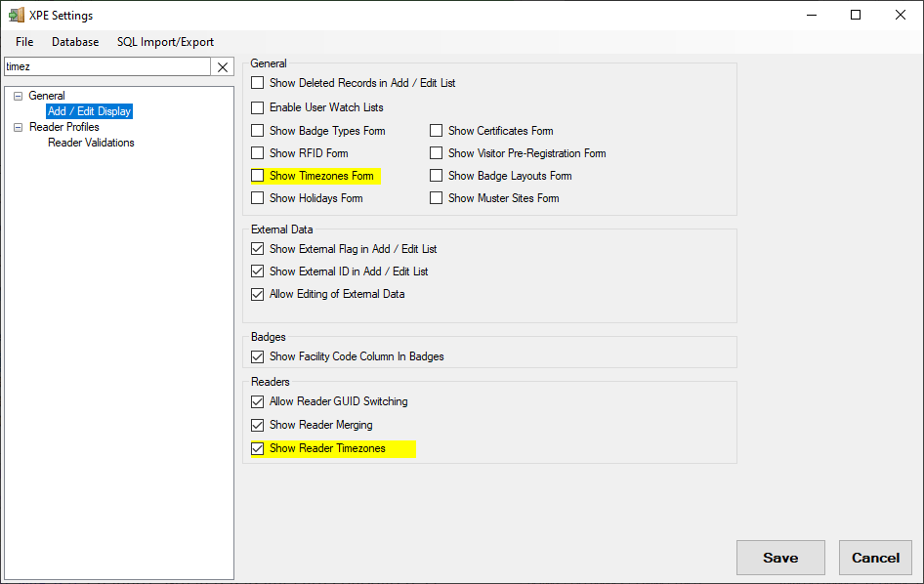
Task: Enable Show Deleted Records in Add / Edit List
Action: point(258,83)
